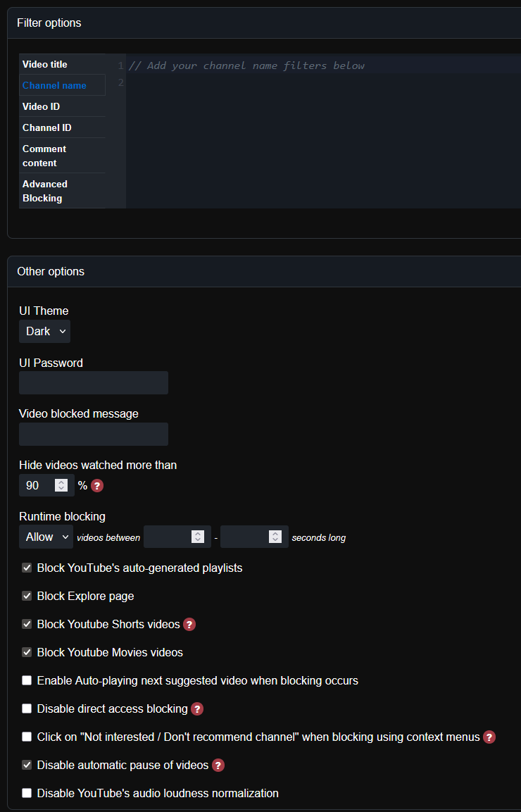Open help icon beside Block Youtube Shorts
Viewport: 521px width, 812px height.
pyautogui.click(x=189, y=625)
